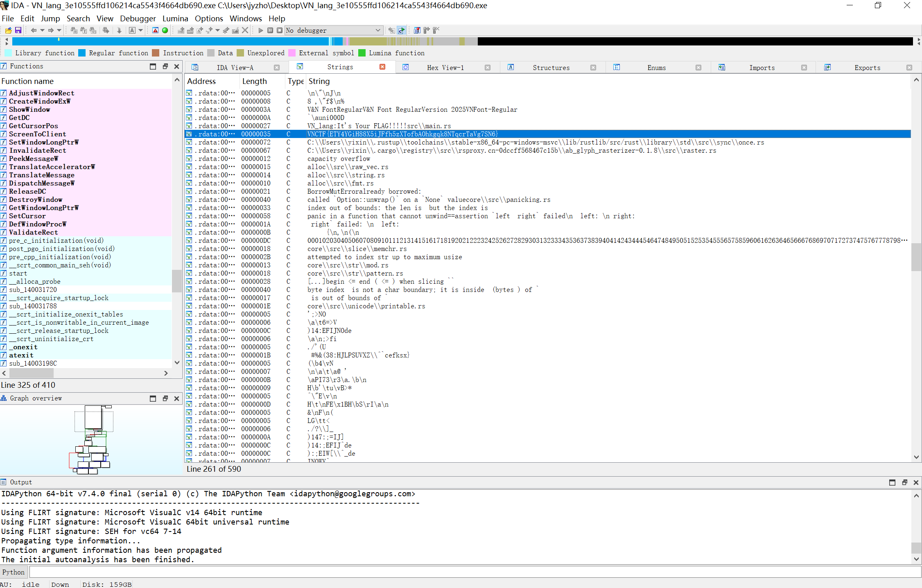
Task: Click the Graph overview thumbnail
Action: (91, 439)
